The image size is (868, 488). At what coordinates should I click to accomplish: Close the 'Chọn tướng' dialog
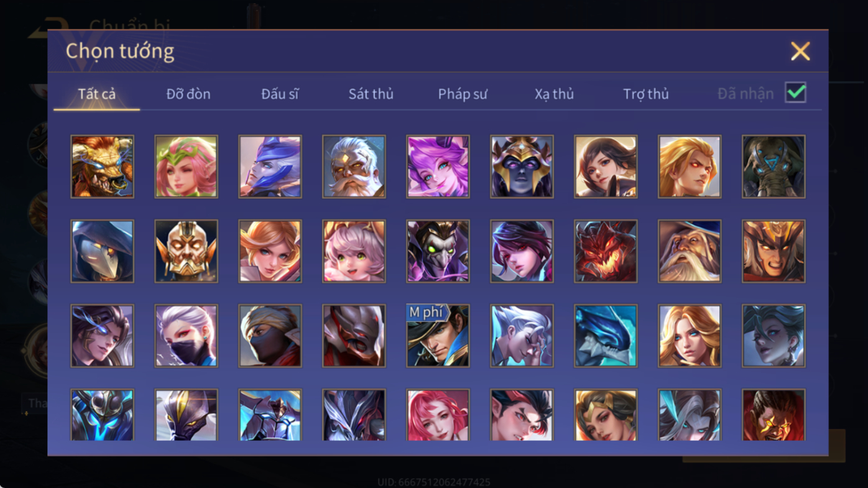[x=800, y=51]
